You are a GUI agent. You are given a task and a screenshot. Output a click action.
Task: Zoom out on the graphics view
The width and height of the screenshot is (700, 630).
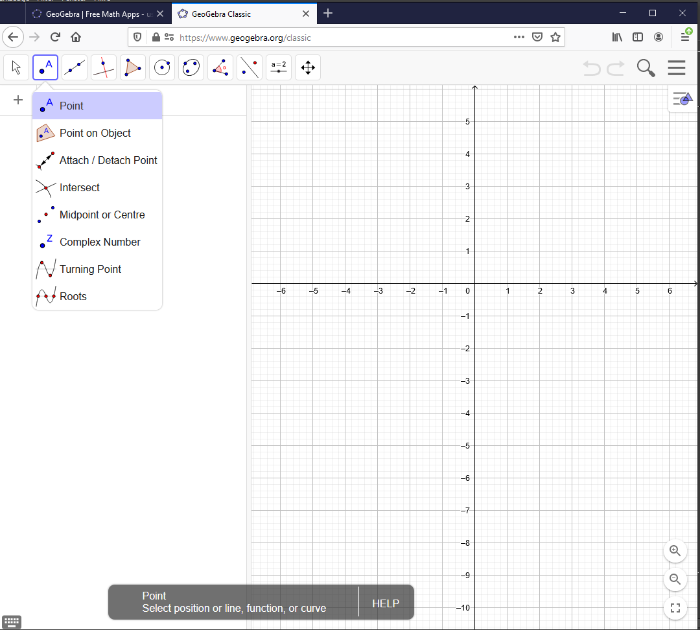(x=675, y=580)
